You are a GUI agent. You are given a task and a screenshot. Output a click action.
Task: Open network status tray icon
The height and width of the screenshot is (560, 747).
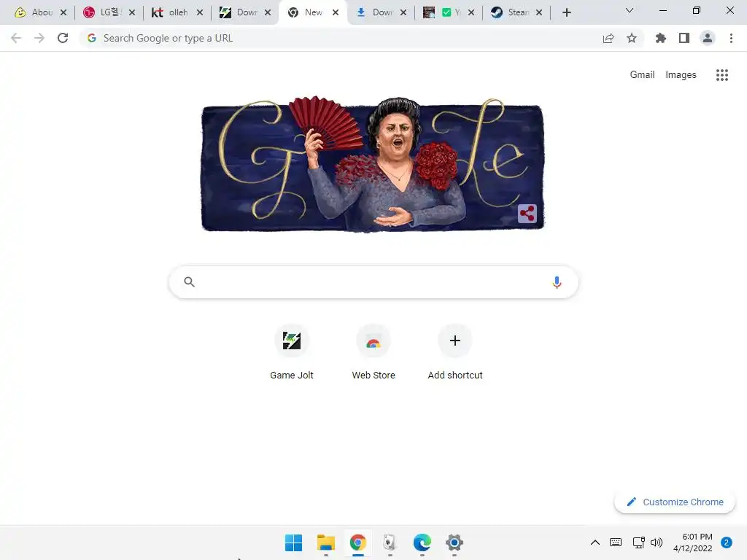[638, 542]
